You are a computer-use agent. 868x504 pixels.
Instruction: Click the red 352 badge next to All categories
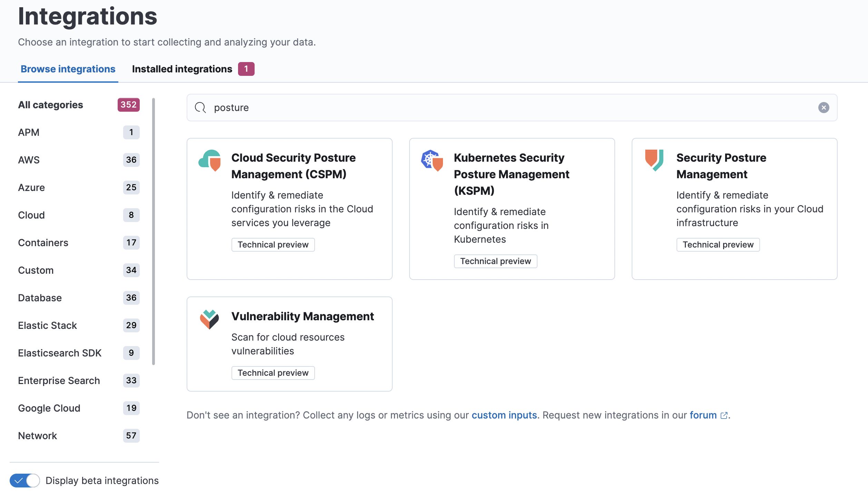click(128, 104)
